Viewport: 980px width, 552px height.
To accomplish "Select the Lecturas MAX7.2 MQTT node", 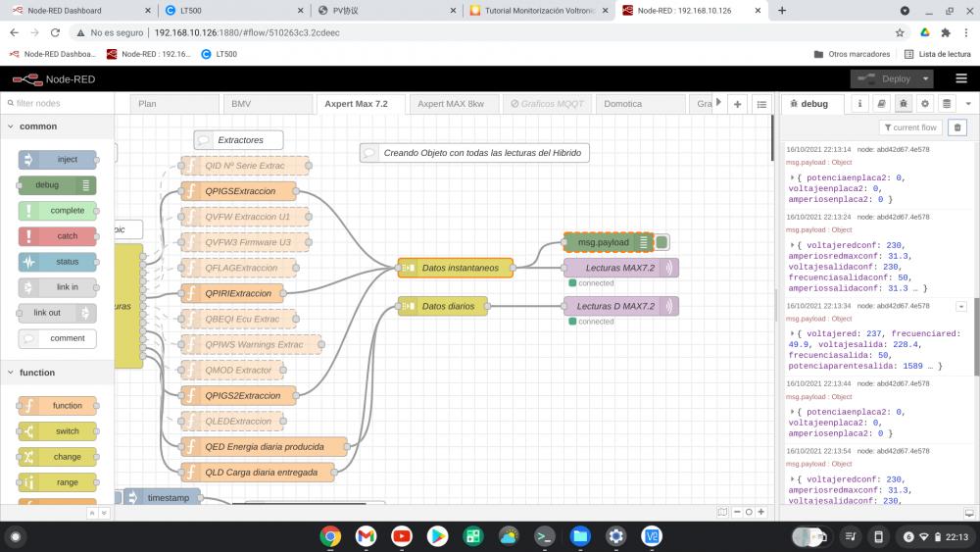I will (620, 268).
